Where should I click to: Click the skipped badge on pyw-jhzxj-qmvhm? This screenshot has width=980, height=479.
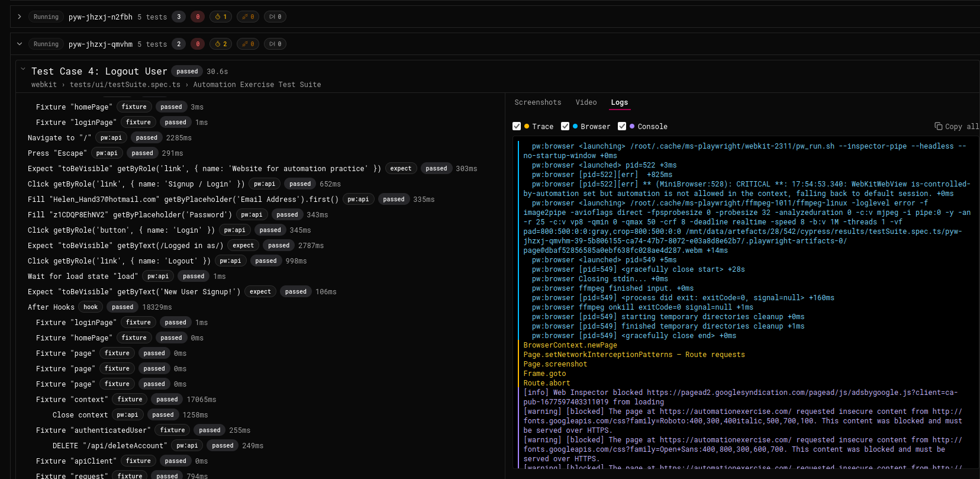click(x=275, y=44)
